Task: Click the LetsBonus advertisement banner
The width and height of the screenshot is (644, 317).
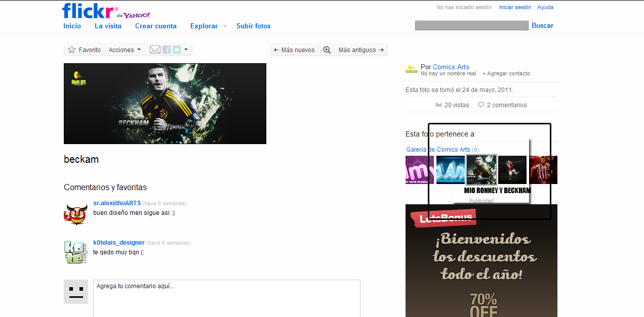Action: (x=481, y=260)
